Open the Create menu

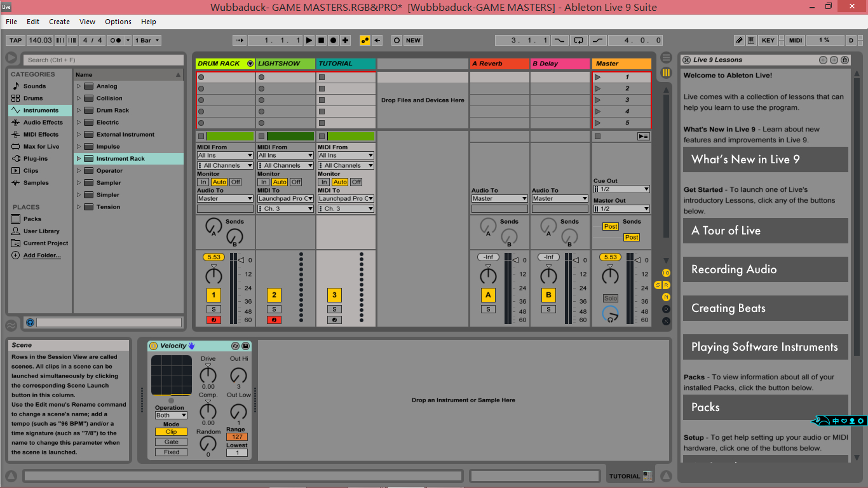click(59, 22)
